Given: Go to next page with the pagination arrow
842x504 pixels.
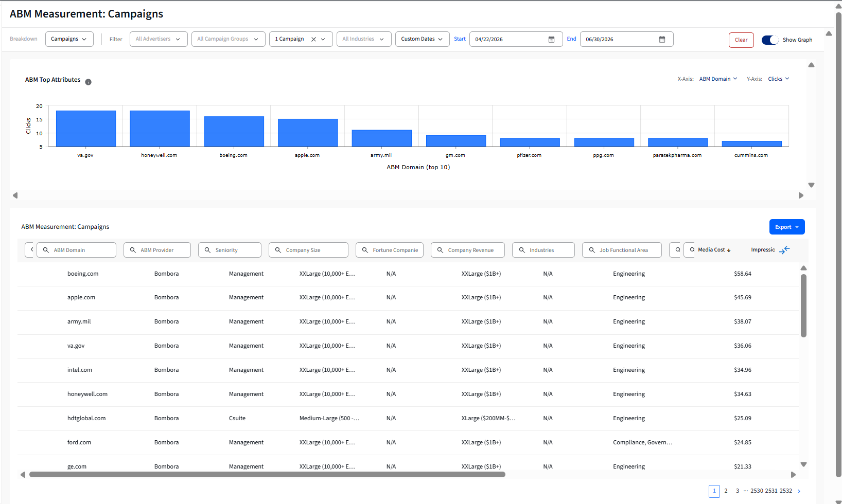Looking at the screenshot, I should coord(799,491).
